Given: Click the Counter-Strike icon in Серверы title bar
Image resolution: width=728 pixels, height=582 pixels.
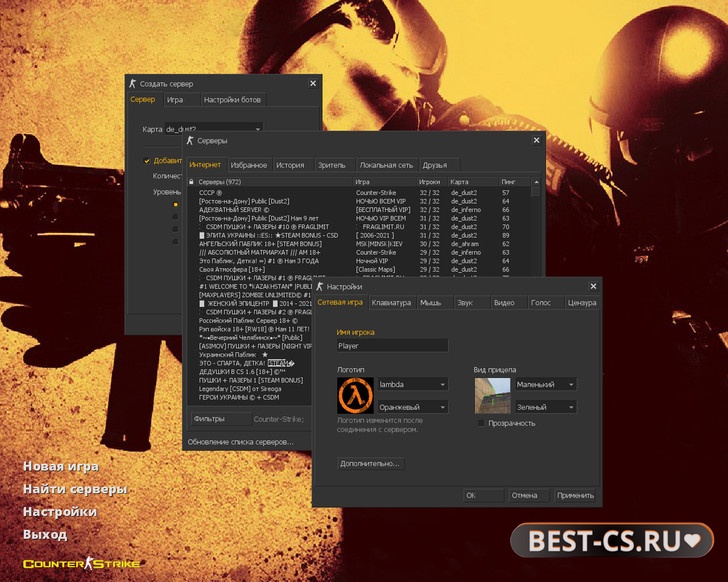Looking at the screenshot, I should [x=190, y=141].
